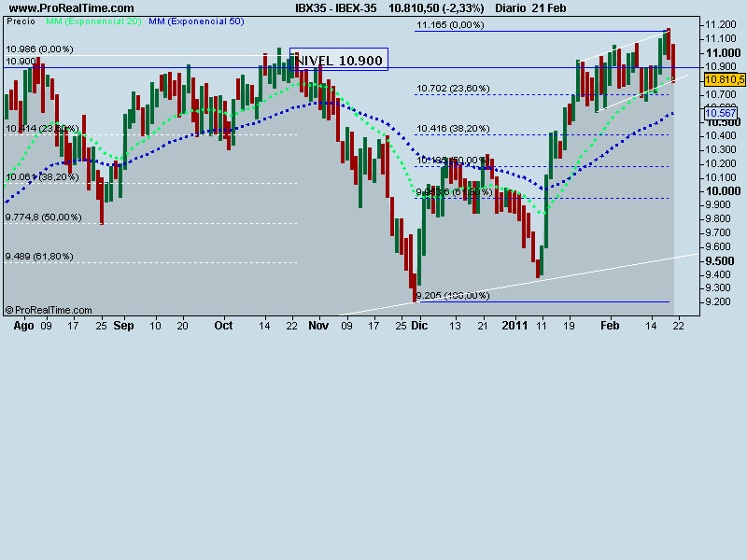Click the Feb date axis label
The image size is (747, 560).
coord(610,326)
